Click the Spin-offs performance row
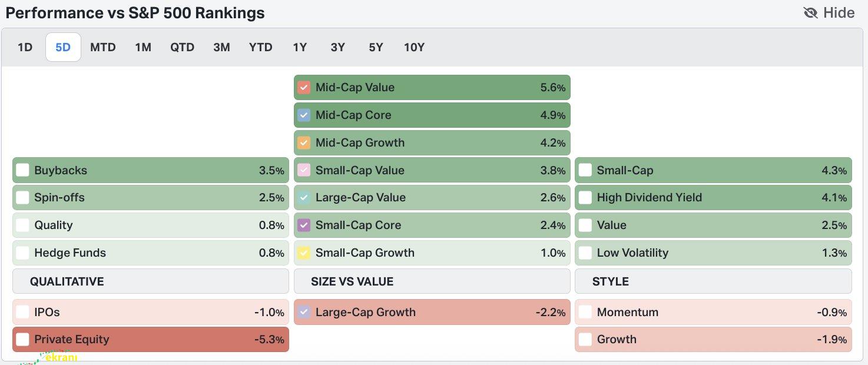Viewport: 868px width, 365px height. click(151, 198)
